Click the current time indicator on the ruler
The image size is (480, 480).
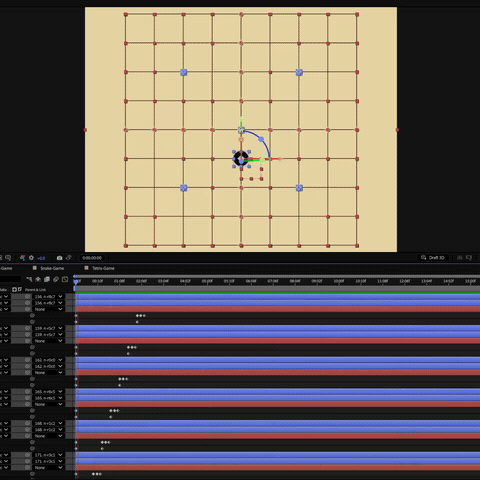tap(76, 282)
